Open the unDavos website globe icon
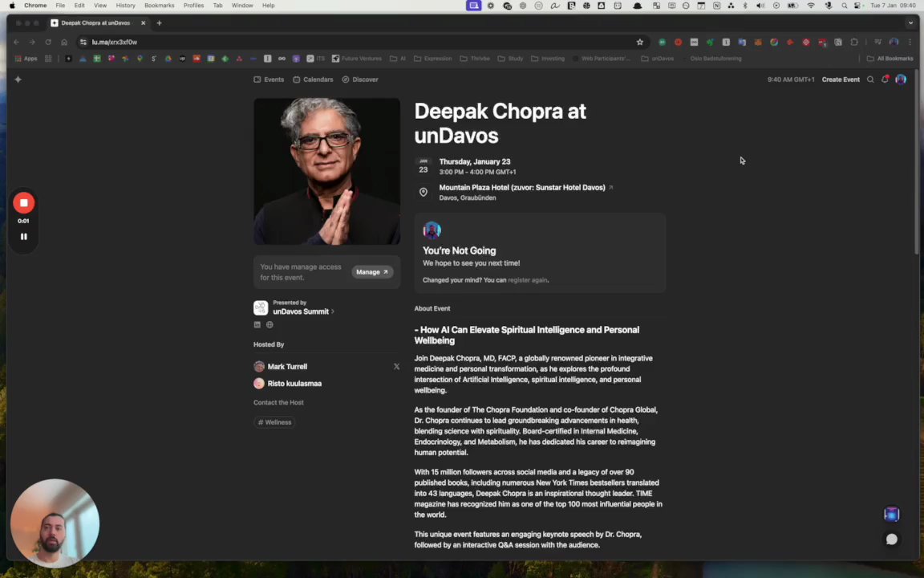The image size is (924, 578). 269,325
